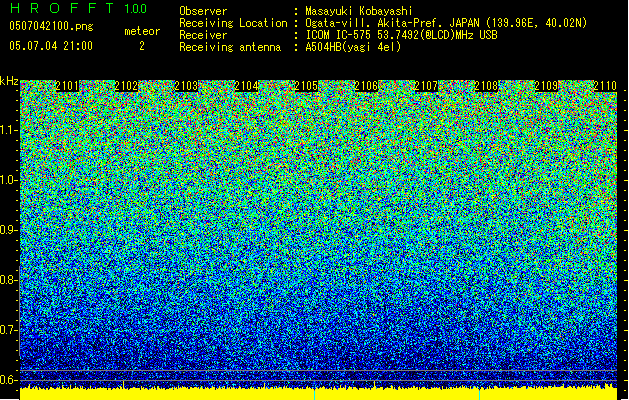Click time marker 2103
The image size is (629, 400).
[x=186, y=86]
